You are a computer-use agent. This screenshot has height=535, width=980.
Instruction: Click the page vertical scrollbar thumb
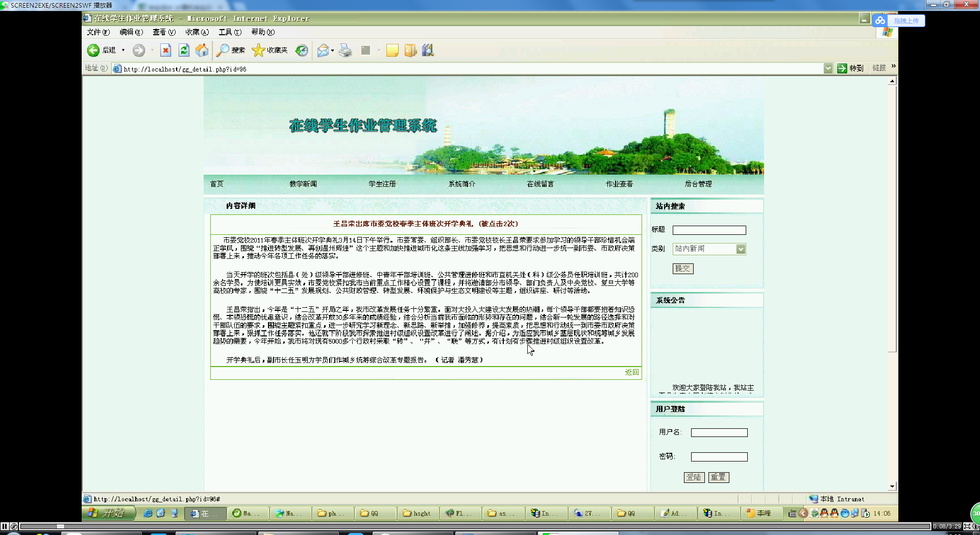point(892,219)
